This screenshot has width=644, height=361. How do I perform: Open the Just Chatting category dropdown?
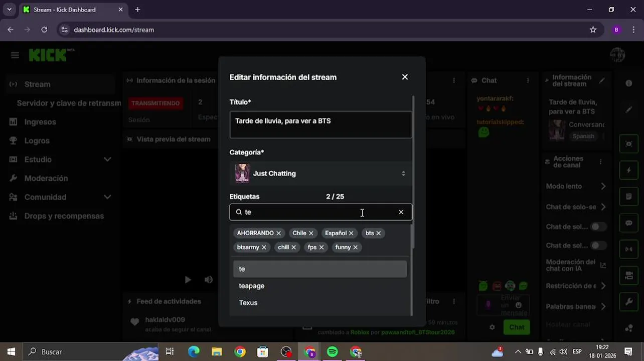coord(320,173)
